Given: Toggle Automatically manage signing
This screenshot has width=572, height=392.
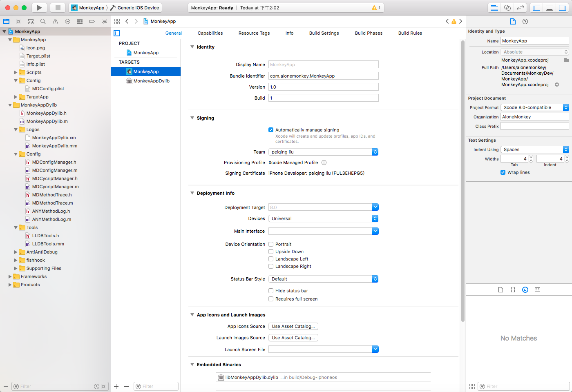Looking at the screenshot, I should tap(271, 130).
